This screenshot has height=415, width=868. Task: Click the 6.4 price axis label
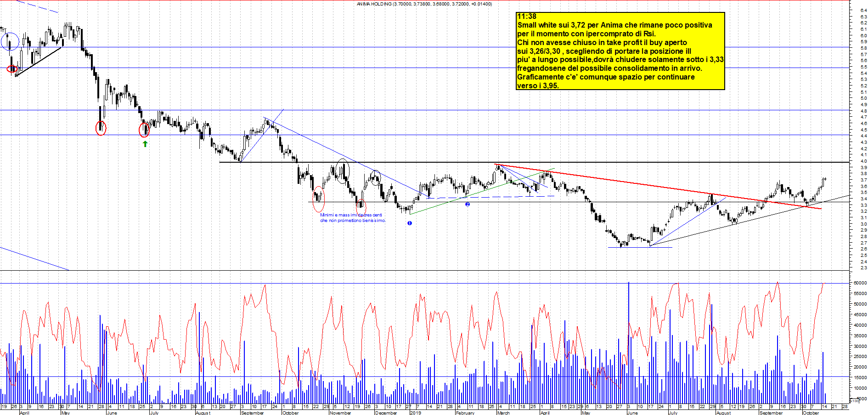[863, 10]
